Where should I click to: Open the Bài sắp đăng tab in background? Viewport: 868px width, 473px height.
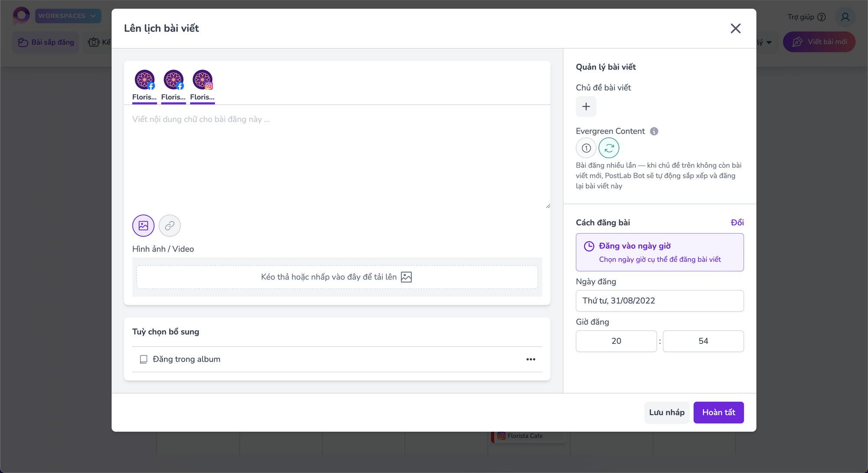click(x=46, y=42)
